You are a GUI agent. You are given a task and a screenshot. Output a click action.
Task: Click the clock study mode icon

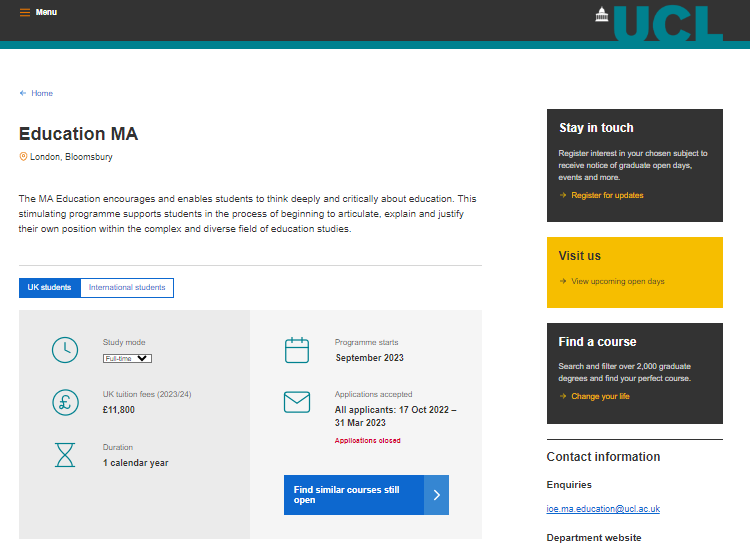pos(65,350)
